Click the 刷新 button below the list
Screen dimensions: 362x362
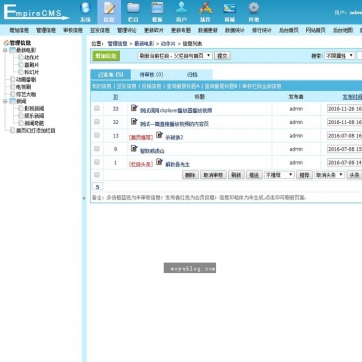coord(236,175)
